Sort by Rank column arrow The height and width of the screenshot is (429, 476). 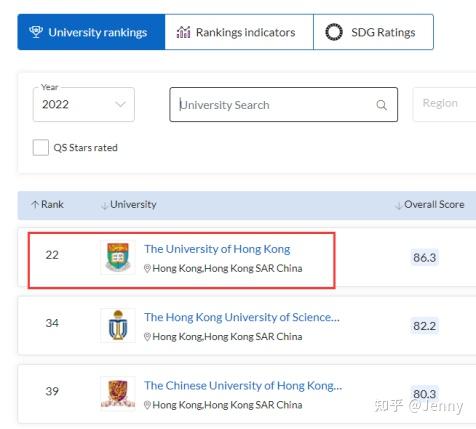35,204
